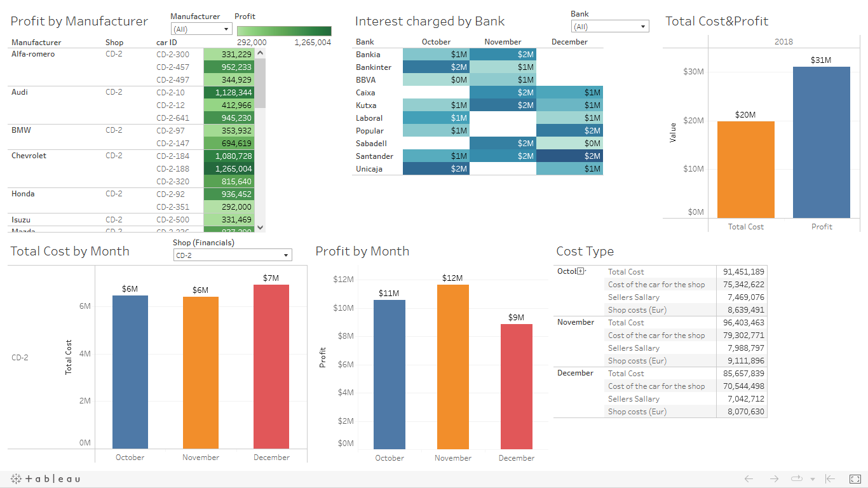Click the Santander bank row label
This screenshot has width=868, height=488.
tap(375, 156)
